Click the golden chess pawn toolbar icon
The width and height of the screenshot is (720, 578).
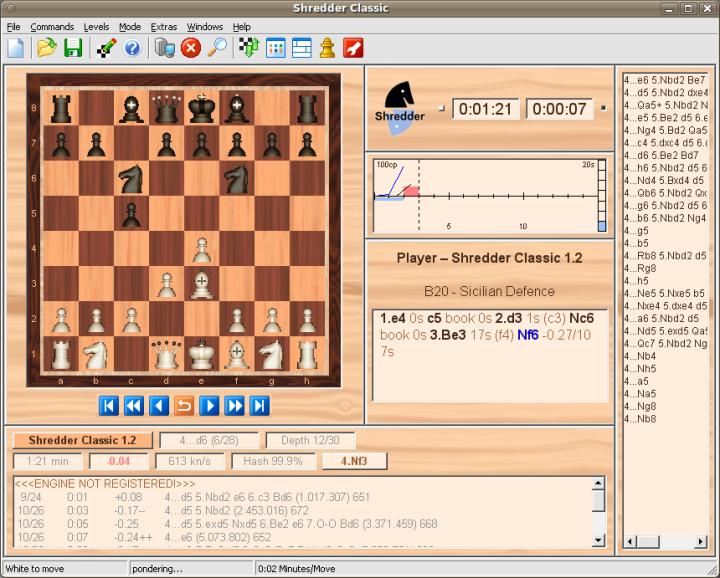(327, 47)
